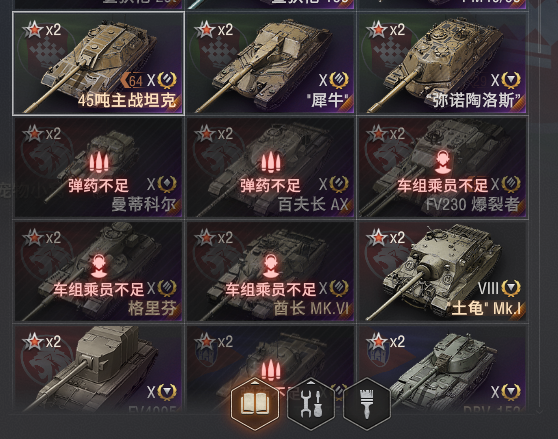Image resolution: width=558 pixels, height=439 pixels.
Task: Click the x2 star bonus on 45吨主战坦克
Action: click(x=42, y=30)
